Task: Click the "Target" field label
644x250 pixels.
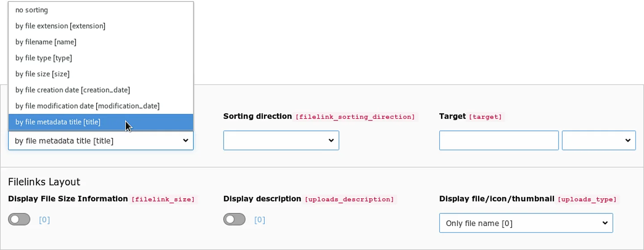Action: [452, 117]
